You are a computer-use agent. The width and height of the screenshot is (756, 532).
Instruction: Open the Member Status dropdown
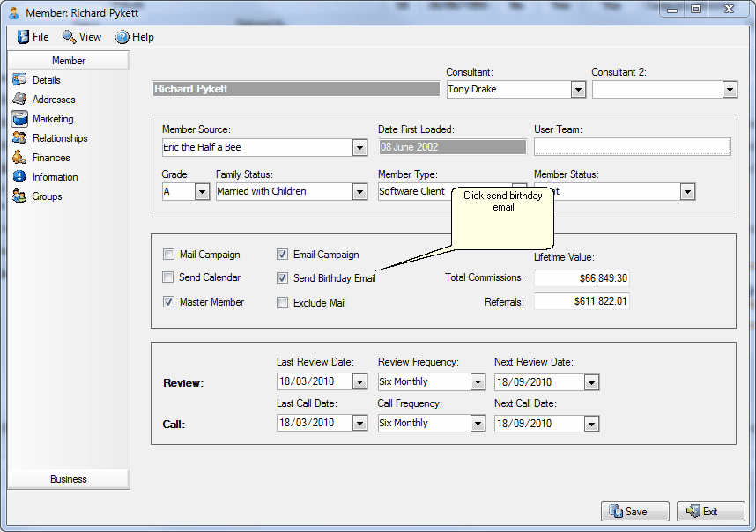pyautogui.click(x=687, y=192)
